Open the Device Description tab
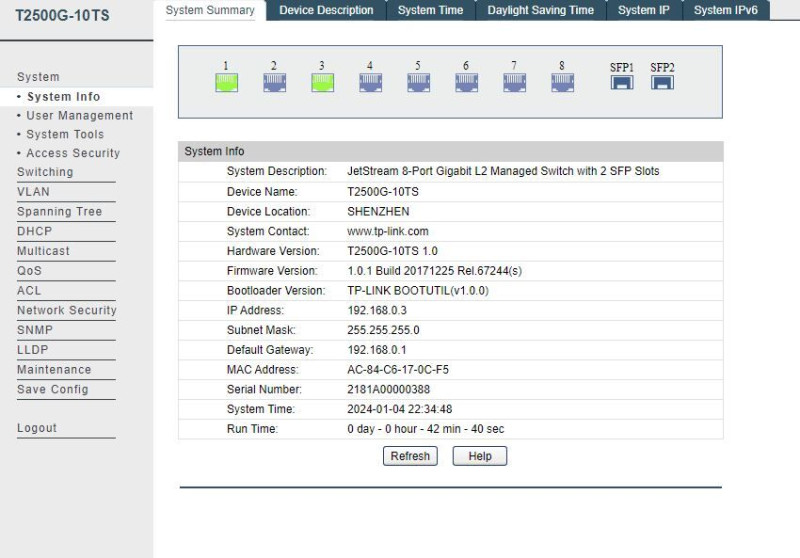Screen dimensions: 800x558 326,10
